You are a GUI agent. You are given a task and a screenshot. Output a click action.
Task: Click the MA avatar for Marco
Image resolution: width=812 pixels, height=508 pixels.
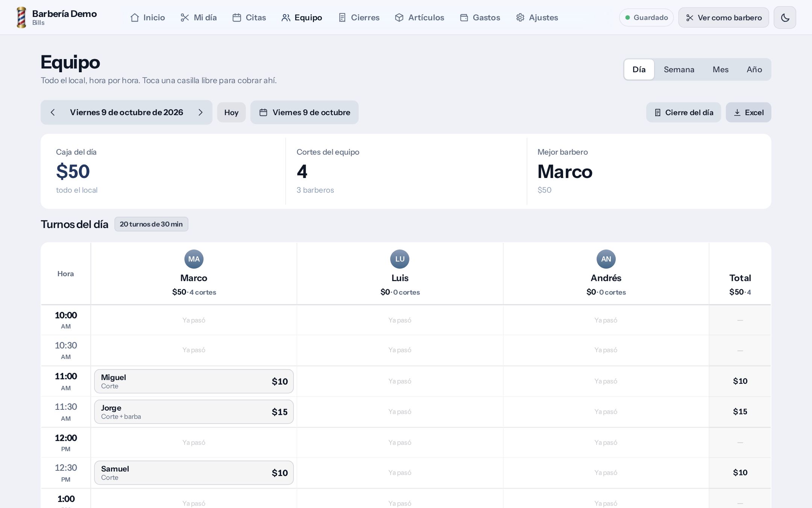(x=194, y=259)
